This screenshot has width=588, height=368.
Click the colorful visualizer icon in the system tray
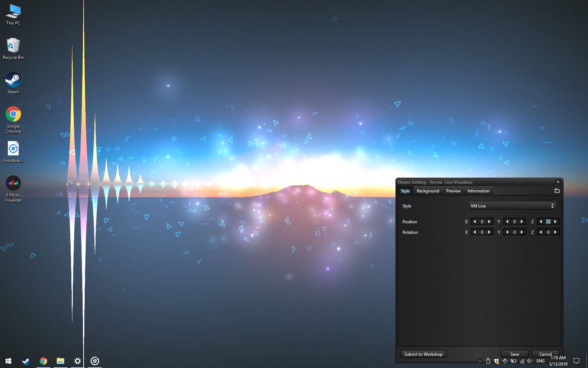[x=480, y=361]
